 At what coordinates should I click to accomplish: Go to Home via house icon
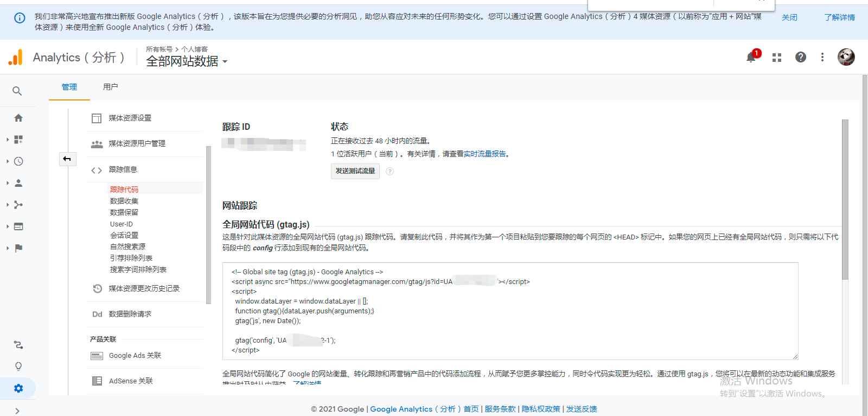coord(18,118)
